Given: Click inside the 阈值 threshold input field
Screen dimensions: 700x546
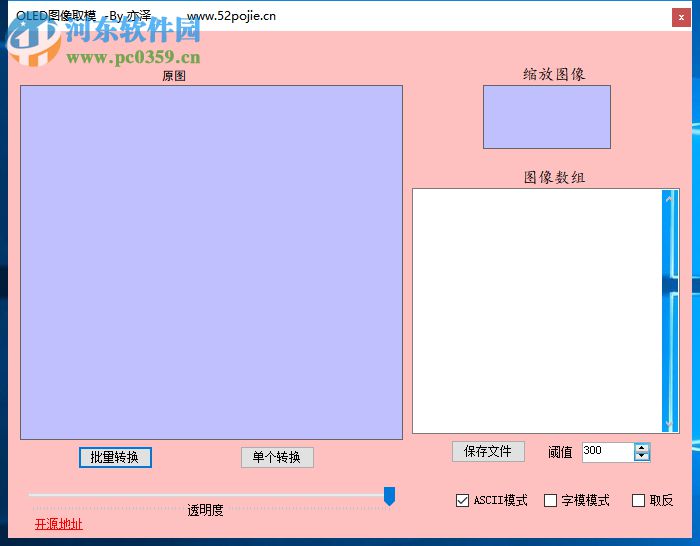Looking at the screenshot, I should point(608,452).
